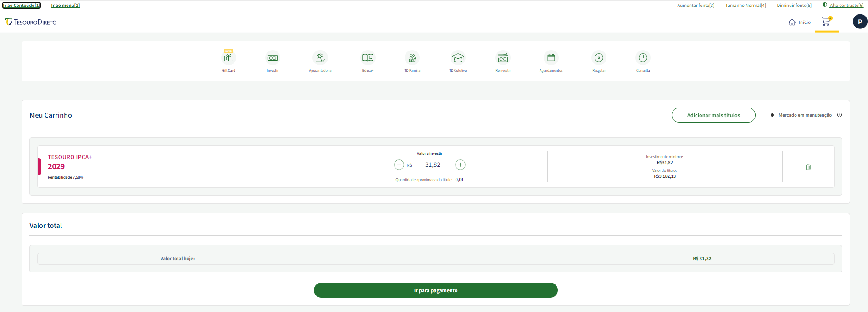Click the R$ 31,82 total value

pyautogui.click(x=702, y=259)
